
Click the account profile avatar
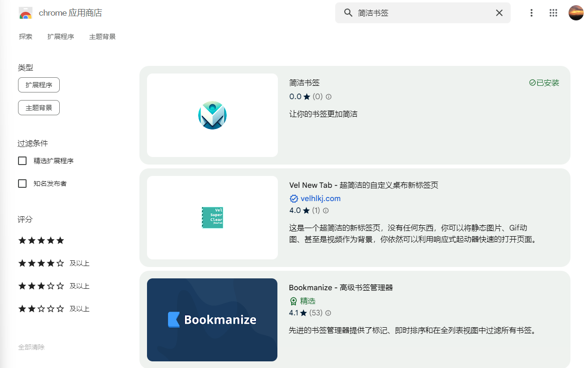point(576,13)
